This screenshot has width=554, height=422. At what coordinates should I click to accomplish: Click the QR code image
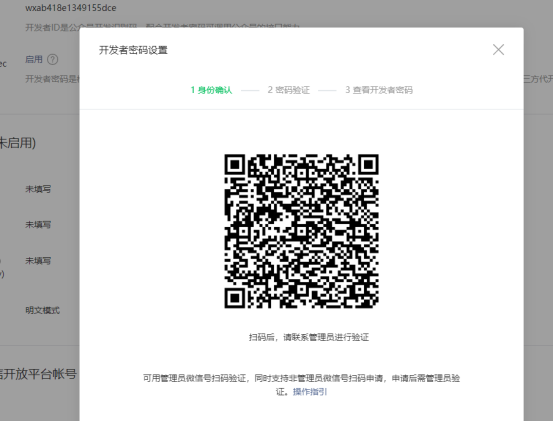click(301, 231)
